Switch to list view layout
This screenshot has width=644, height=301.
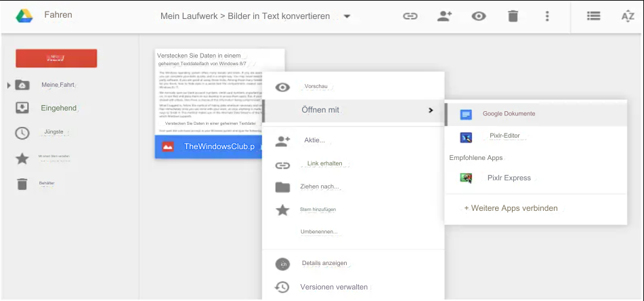593,16
